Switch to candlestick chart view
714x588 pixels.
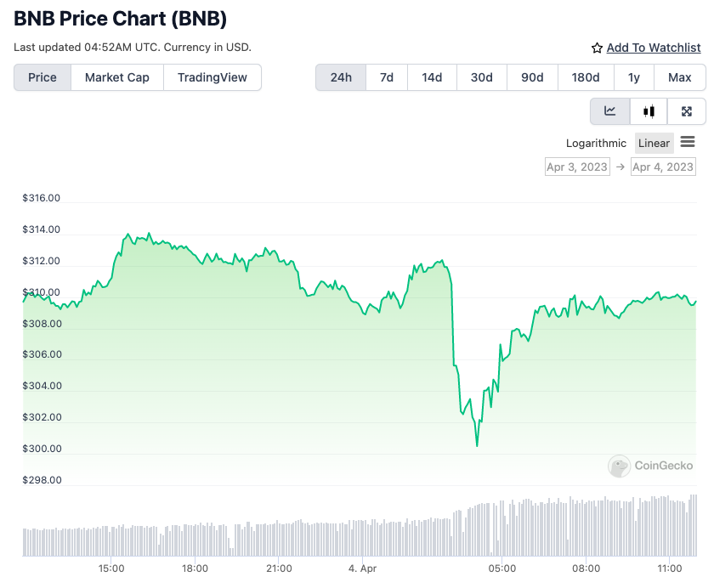[x=649, y=111]
